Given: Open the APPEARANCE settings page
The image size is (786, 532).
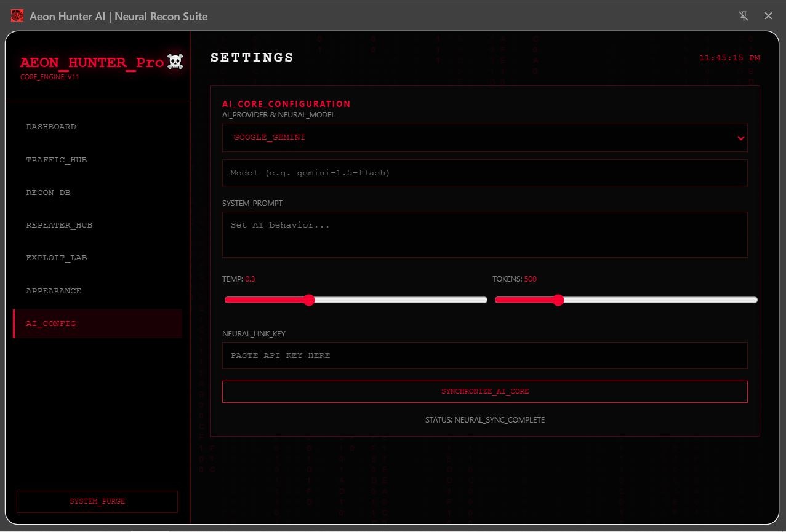Looking at the screenshot, I should 54,291.
